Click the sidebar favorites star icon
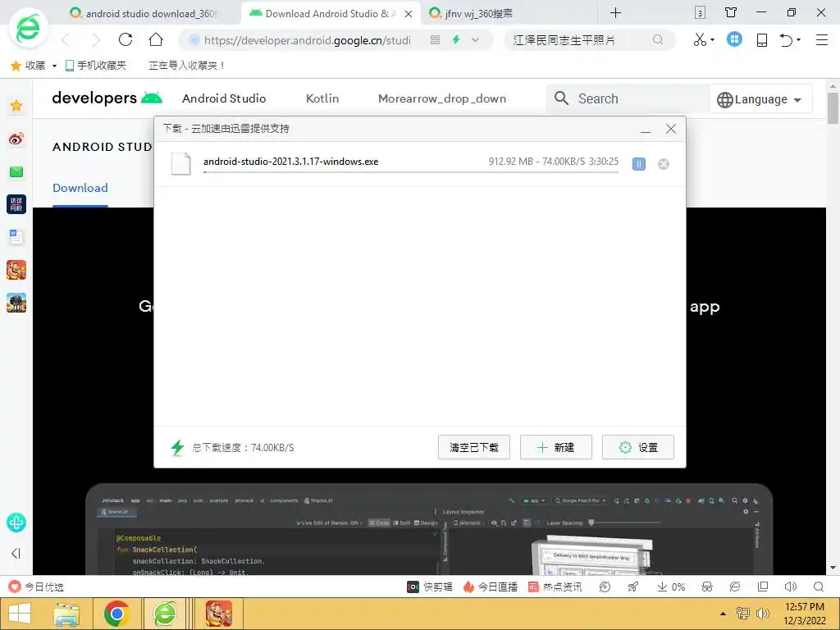Image resolution: width=840 pixels, height=630 pixels. tap(16, 106)
